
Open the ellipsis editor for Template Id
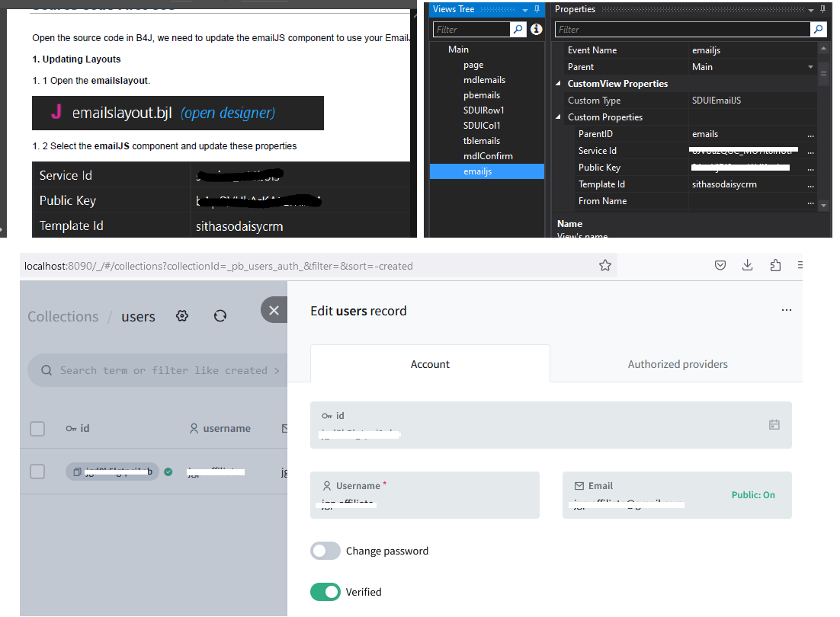tap(810, 184)
